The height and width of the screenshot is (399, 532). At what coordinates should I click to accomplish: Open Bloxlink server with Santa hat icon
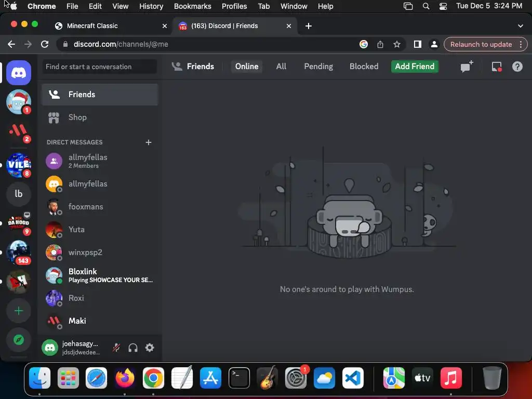tap(19, 102)
